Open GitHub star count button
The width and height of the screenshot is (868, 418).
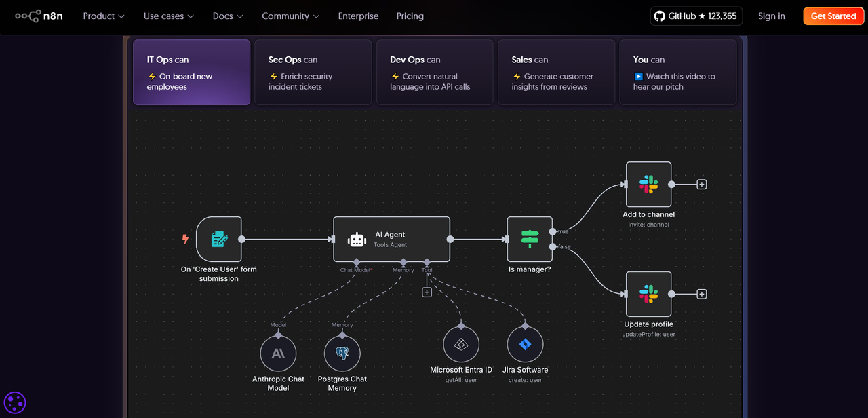tap(696, 16)
